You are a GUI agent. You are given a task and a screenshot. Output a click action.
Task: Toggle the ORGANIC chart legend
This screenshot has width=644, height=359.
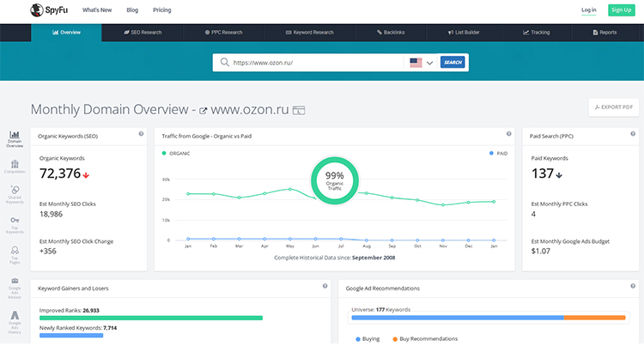176,153
